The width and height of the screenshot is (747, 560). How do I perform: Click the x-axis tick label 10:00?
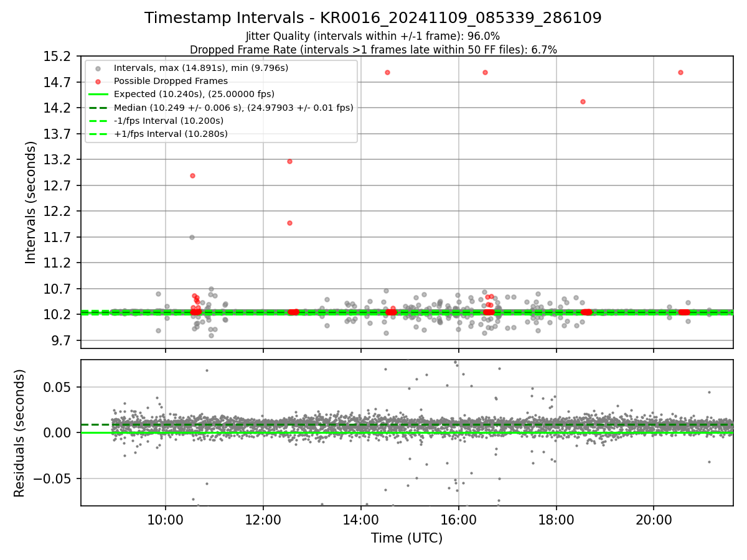point(166,520)
